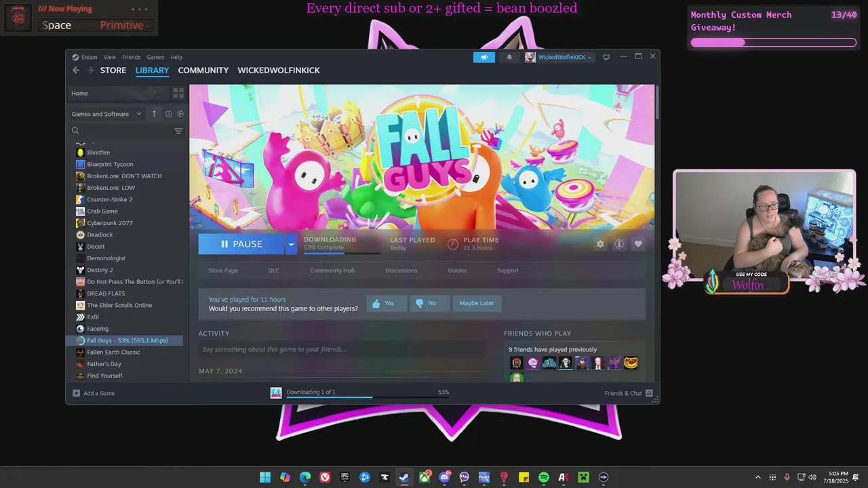Image resolution: width=868 pixels, height=488 pixels.
Task: Click the game page vertical scrollbar
Action: click(x=657, y=102)
